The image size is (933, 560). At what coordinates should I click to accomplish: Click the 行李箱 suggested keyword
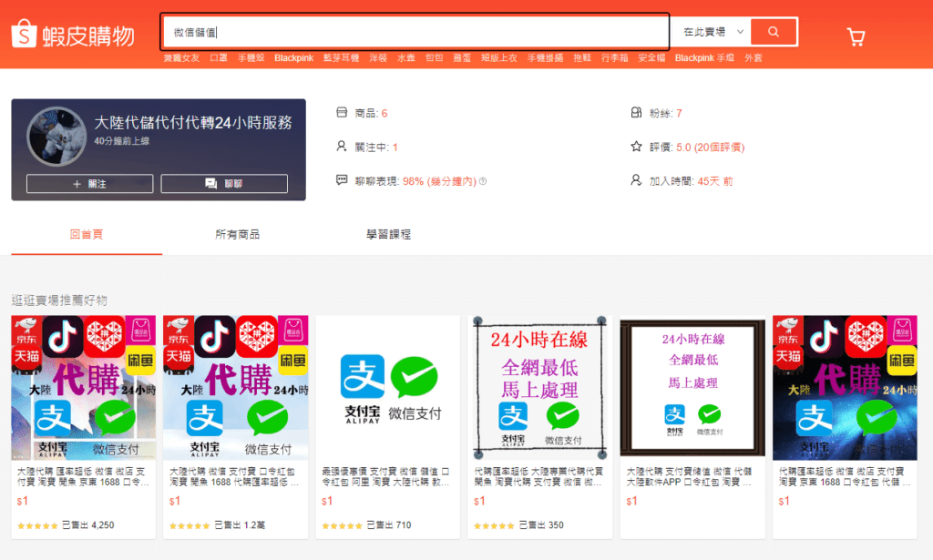pyautogui.click(x=614, y=57)
